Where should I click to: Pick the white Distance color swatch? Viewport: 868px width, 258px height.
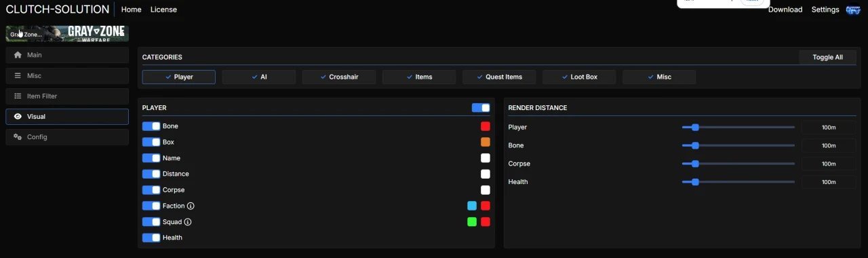coord(486,174)
